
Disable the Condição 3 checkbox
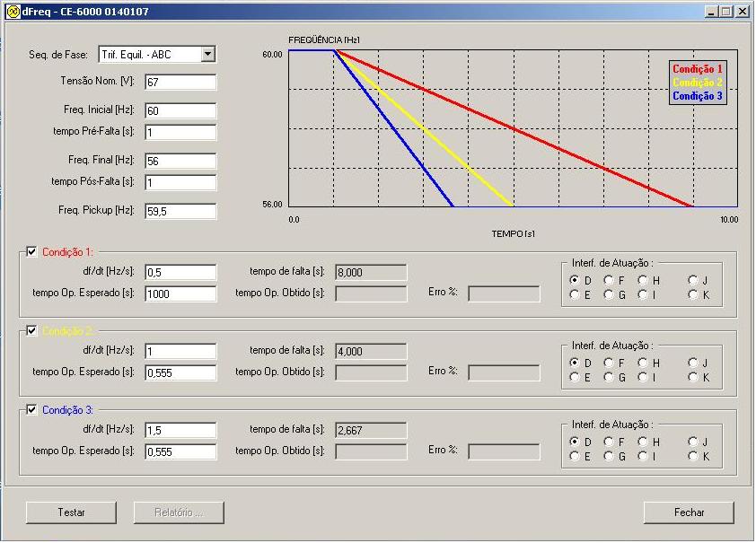click(32, 410)
